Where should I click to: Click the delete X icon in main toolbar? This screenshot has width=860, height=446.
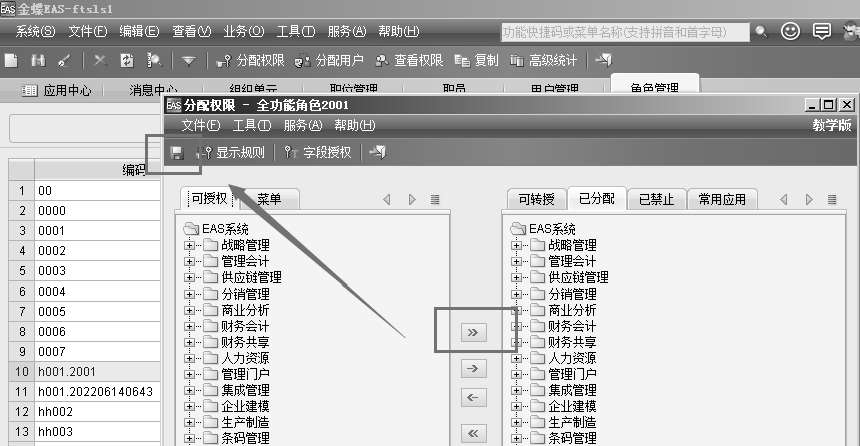coord(99,60)
